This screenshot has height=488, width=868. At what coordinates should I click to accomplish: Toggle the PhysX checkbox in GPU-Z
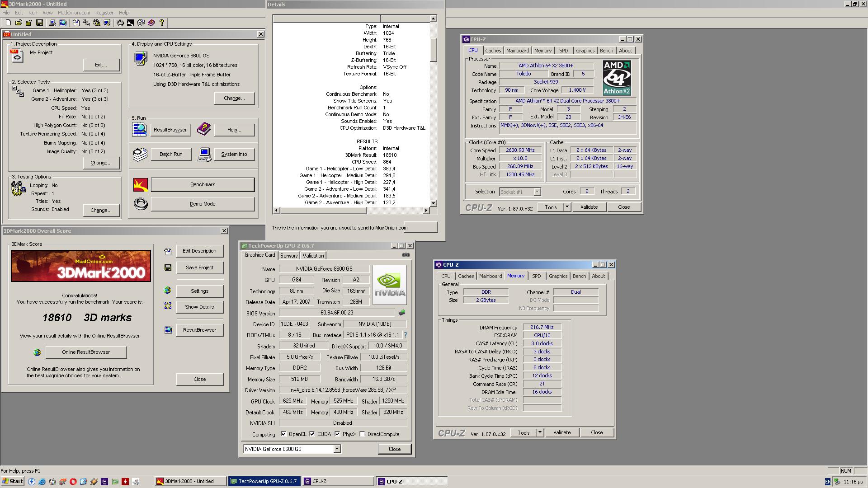337,434
